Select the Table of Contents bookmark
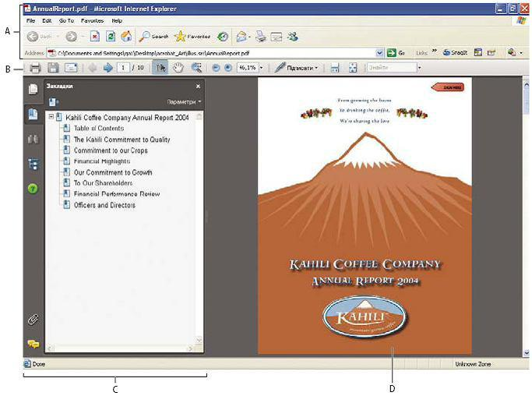This screenshot has height=396, width=532. coord(99,129)
